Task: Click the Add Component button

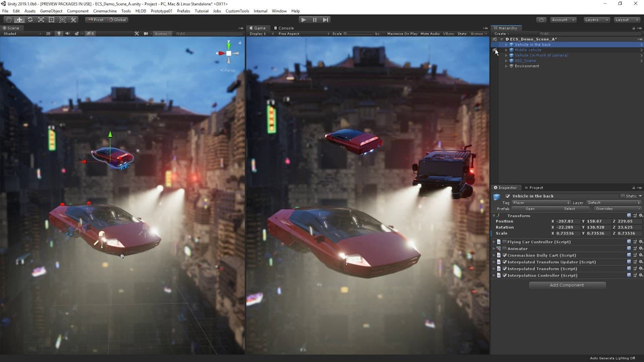Action: point(567,285)
